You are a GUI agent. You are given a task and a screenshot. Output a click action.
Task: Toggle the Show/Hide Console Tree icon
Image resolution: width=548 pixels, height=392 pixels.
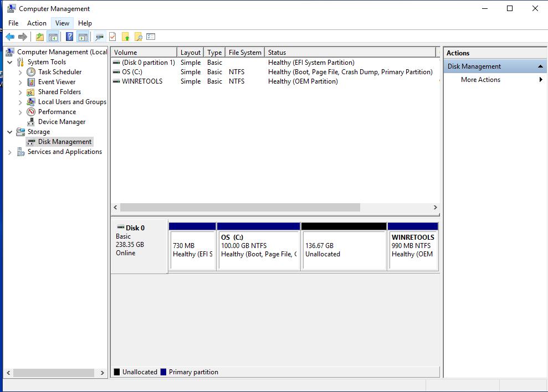point(53,37)
